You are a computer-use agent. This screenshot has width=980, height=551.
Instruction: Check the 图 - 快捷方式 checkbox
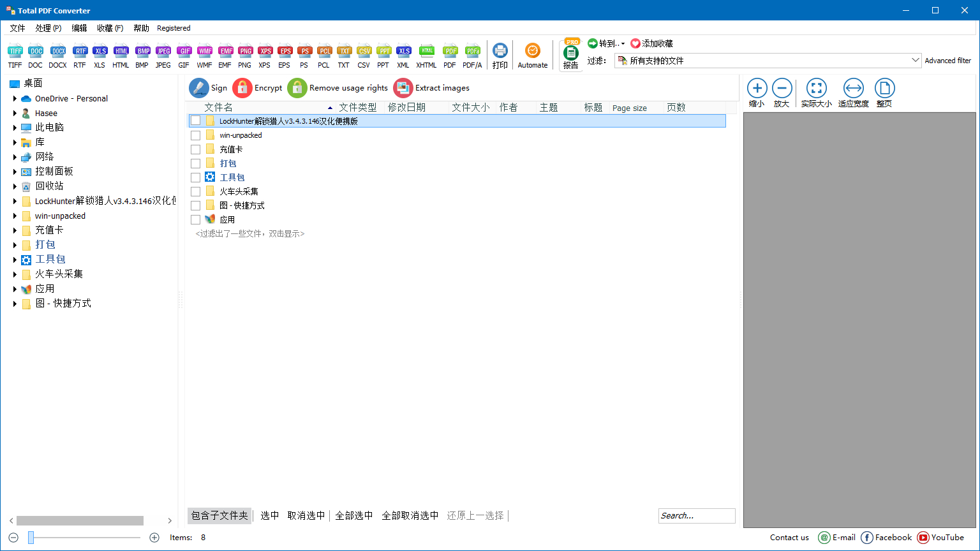point(195,205)
